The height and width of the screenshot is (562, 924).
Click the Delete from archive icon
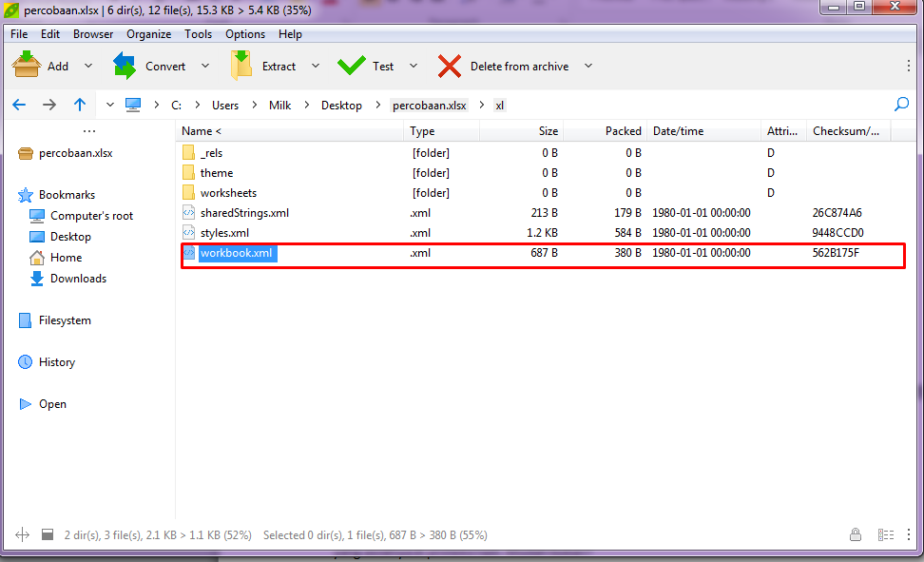pyautogui.click(x=448, y=65)
